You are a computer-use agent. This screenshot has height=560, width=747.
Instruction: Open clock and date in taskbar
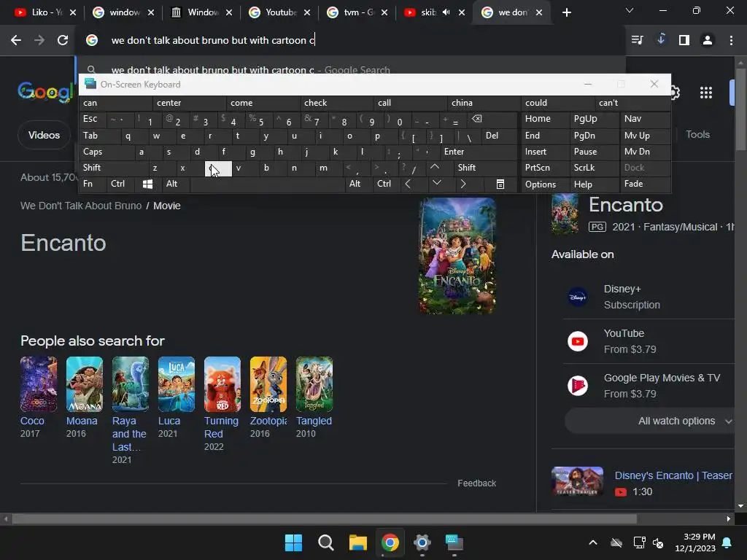pos(695,542)
